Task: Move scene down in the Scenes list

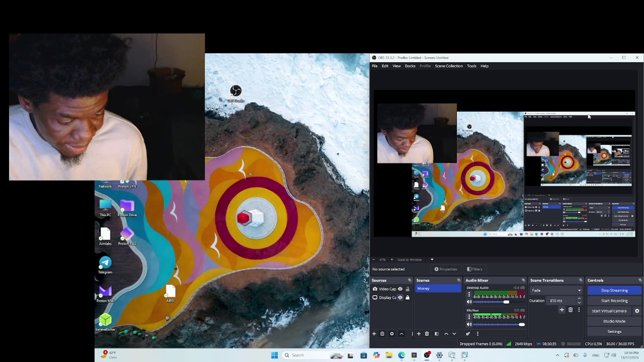Action: pyautogui.click(x=454, y=334)
